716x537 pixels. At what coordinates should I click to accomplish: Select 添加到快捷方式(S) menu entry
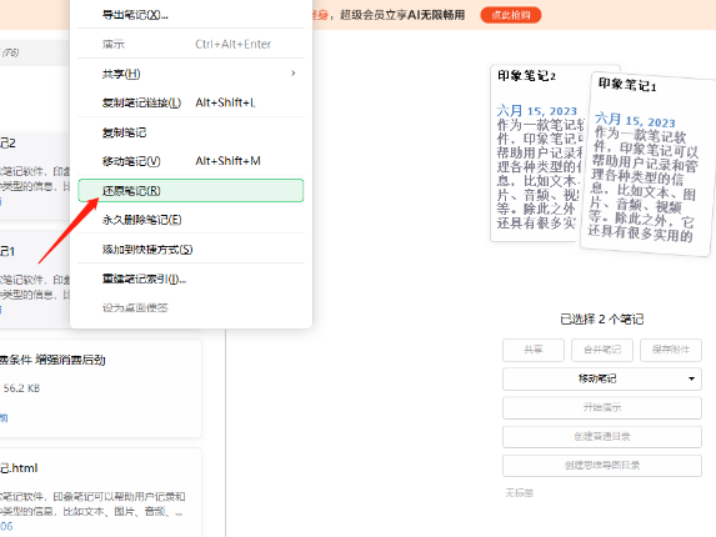(x=191, y=249)
